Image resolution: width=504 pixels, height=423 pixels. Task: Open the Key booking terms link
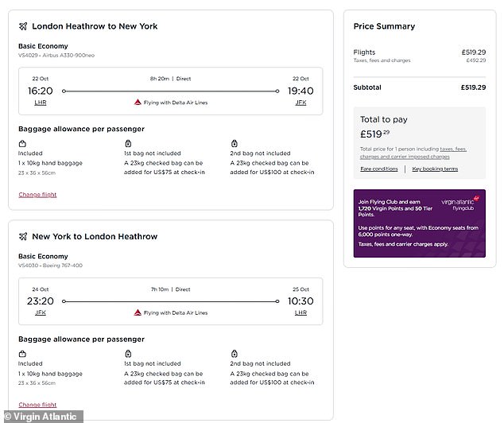coord(435,169)
